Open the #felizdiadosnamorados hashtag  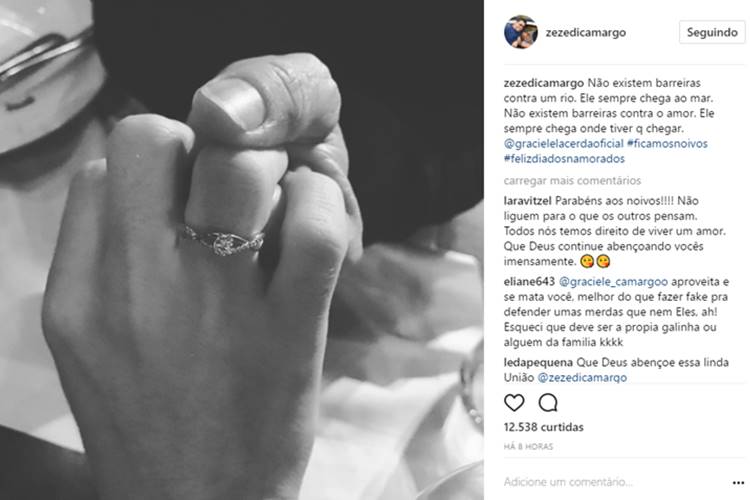point(564,159)
